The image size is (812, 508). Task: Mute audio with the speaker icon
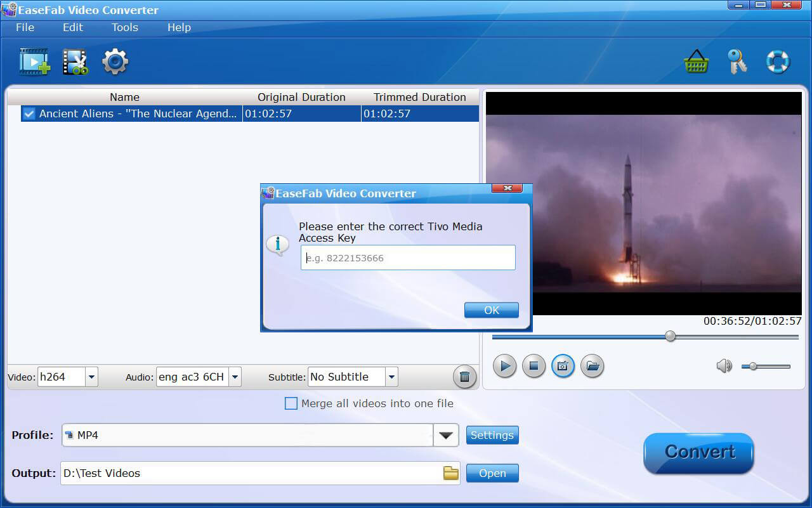724,366
